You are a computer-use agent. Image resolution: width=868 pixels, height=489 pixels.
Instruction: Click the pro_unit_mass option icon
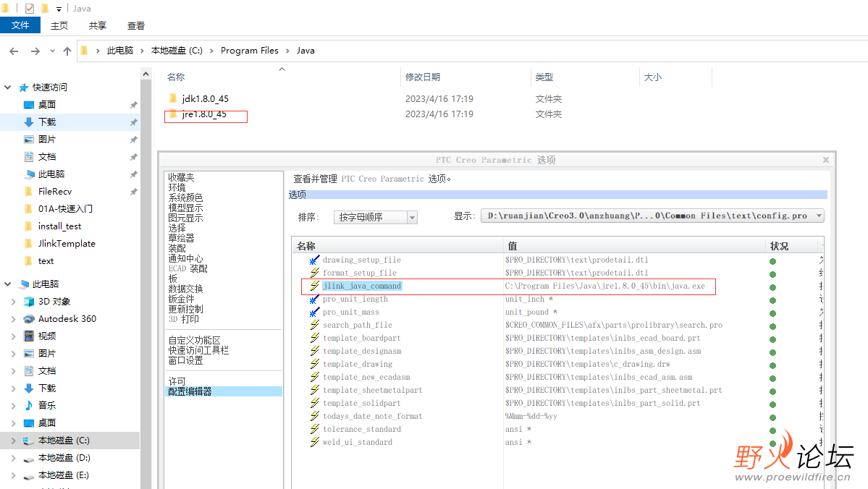coord(314,312)
